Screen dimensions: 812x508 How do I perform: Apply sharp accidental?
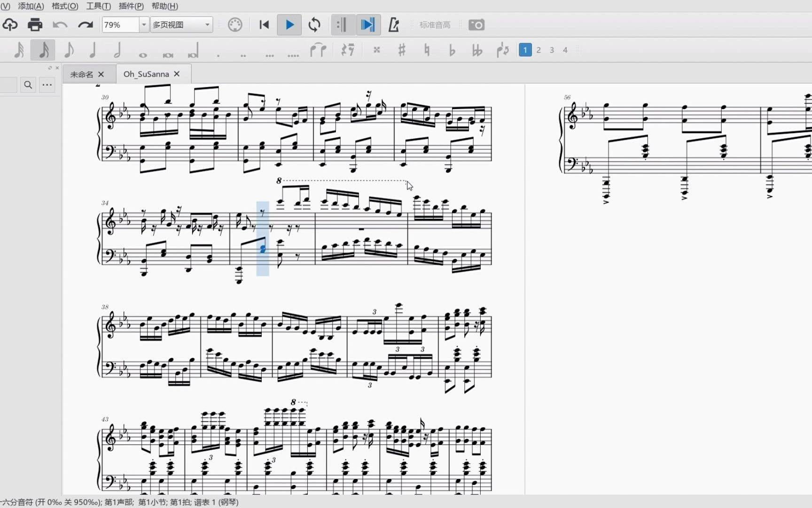point(402,50)
